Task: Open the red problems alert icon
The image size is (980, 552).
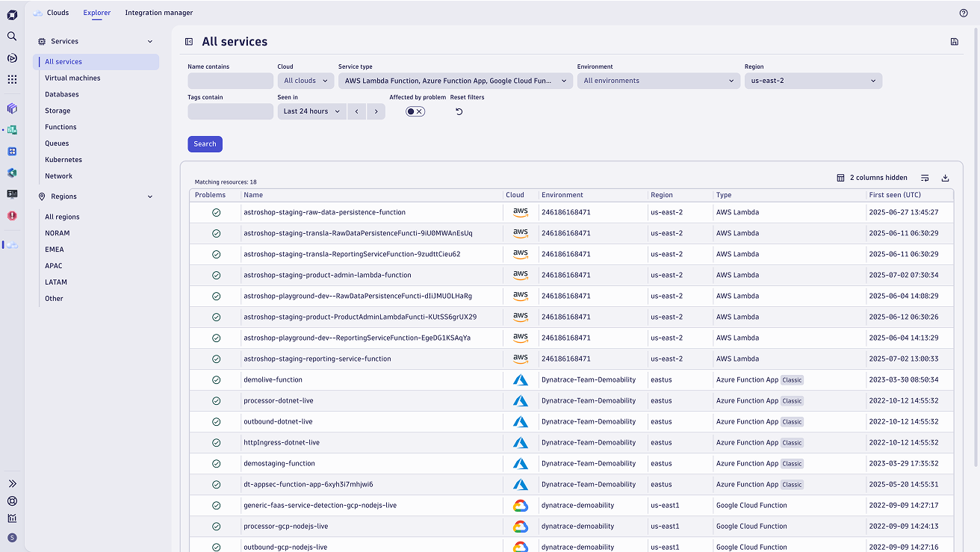Action: (12, 216)
